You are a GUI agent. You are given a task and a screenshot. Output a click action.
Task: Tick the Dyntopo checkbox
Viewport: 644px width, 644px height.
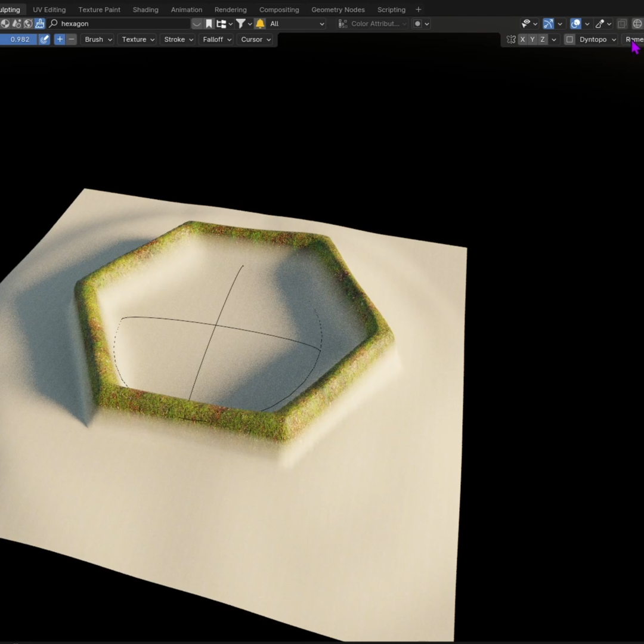tap(570, 39)
